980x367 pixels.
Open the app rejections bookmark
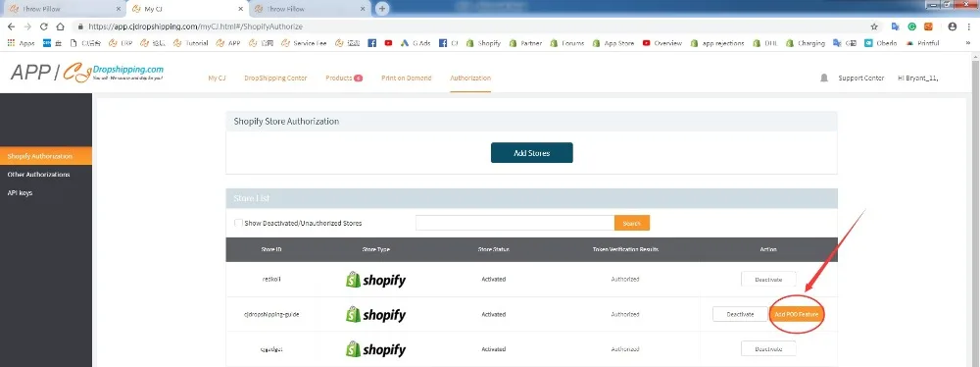pos(717,43)
